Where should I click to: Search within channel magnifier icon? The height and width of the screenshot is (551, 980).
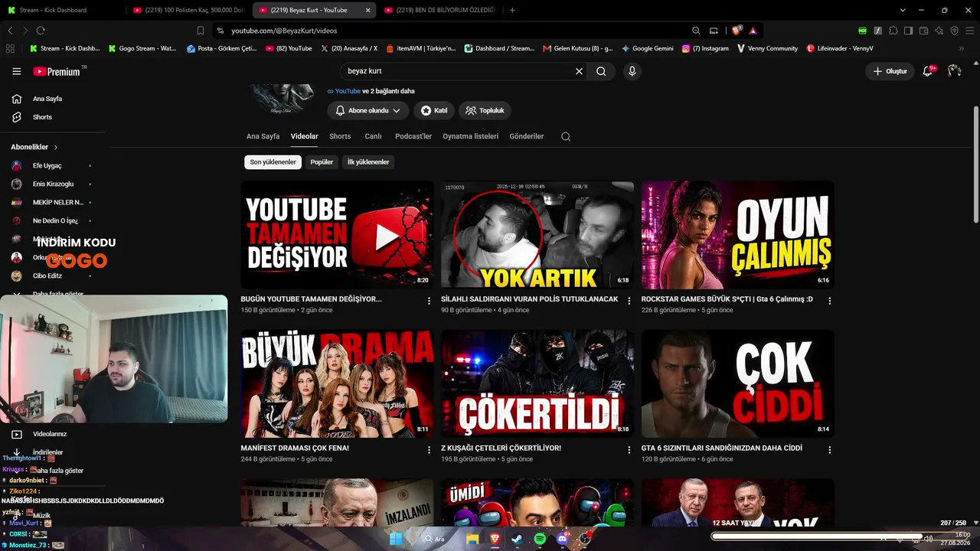pos(566,136)
